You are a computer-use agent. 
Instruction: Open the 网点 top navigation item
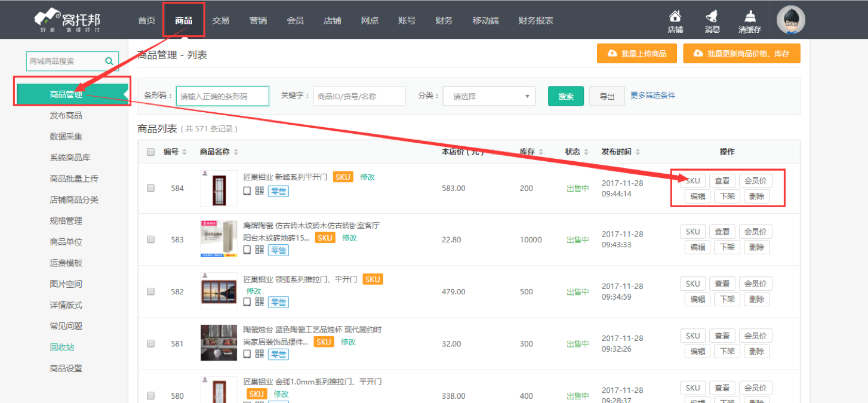(370, 20)
